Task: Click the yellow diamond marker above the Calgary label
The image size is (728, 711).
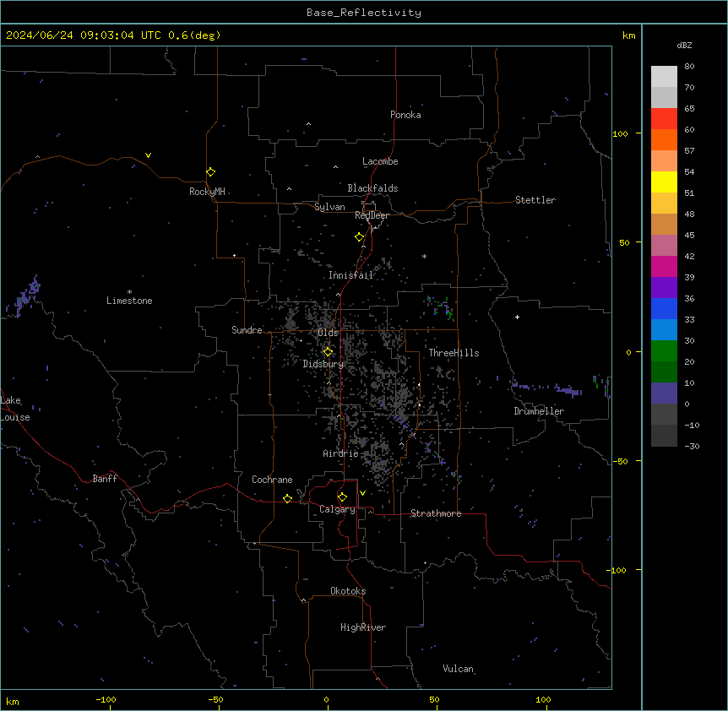Action: [342, 497]
